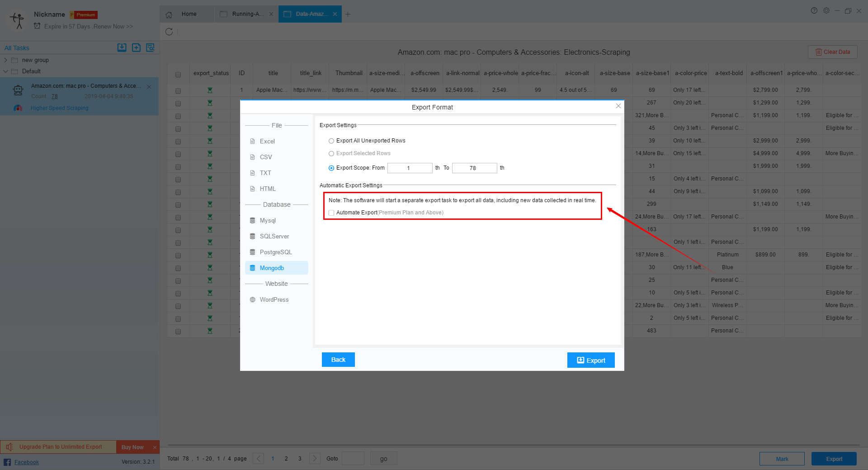The height and width of the screenshot is (470, 868).
Task: Click the export scope From field
Action: click(x=410, y=168)
